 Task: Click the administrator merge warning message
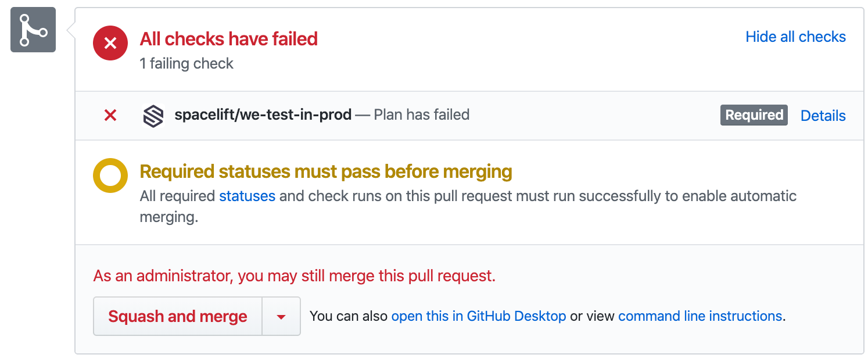[x=293, y=275]
